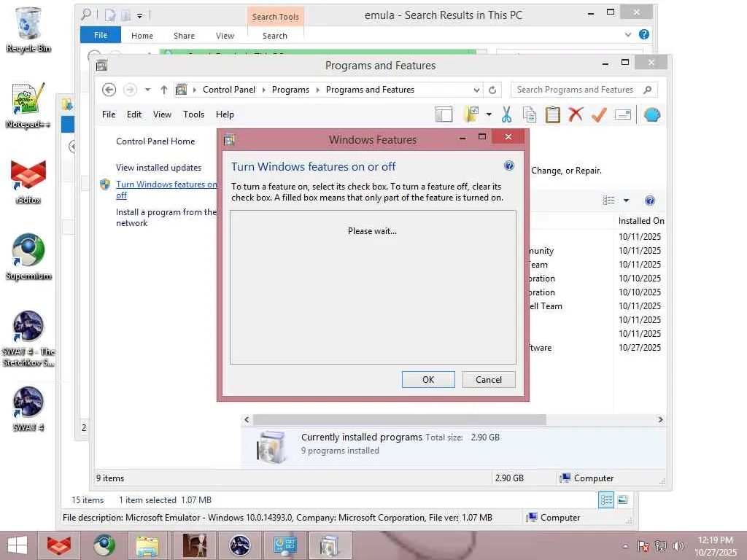Screen dimensions: 747x560
Task: Toggle the preview pane layout icon
Action: pos(444,114)
